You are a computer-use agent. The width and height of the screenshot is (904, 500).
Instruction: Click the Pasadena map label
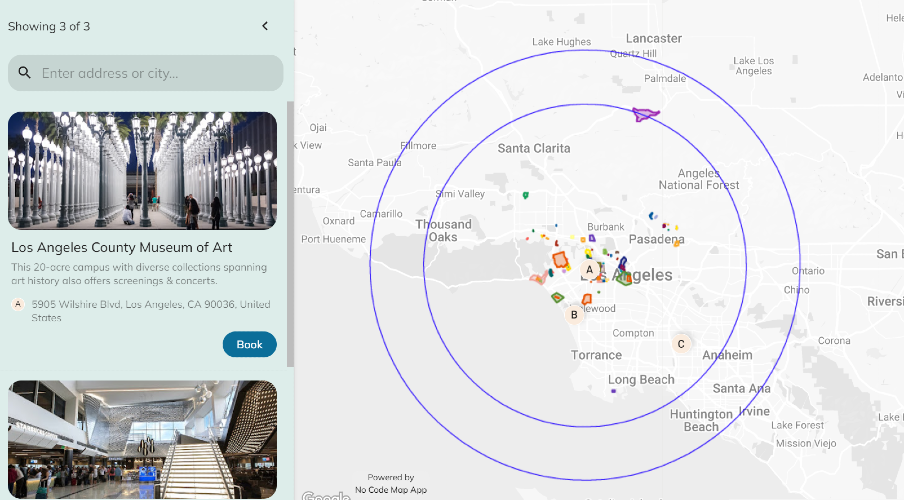point(657,239)
